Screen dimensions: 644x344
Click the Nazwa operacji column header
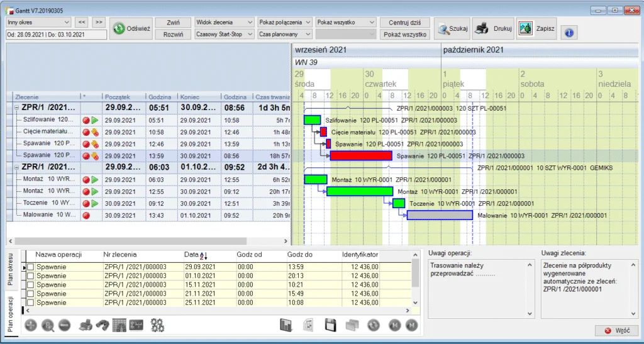[x=58, y=255]
